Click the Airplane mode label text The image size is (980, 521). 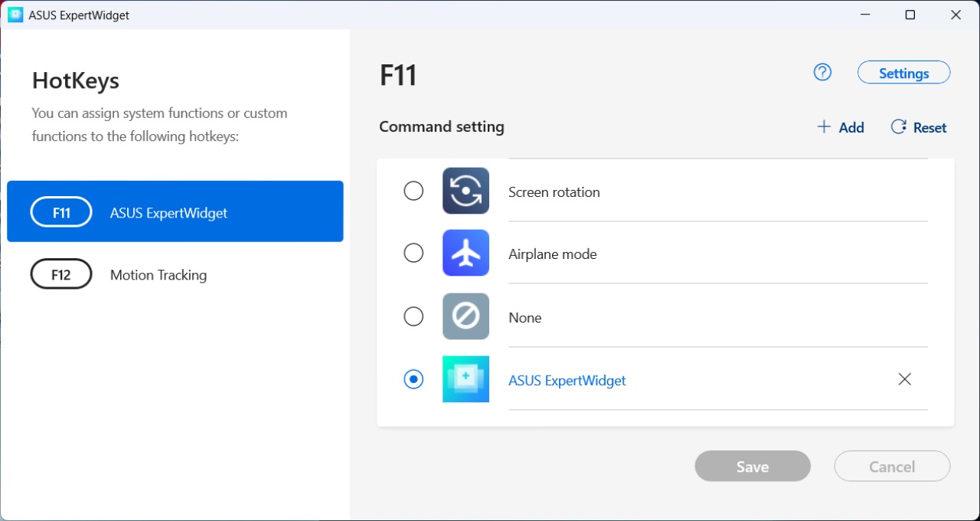tap(552, 254)
